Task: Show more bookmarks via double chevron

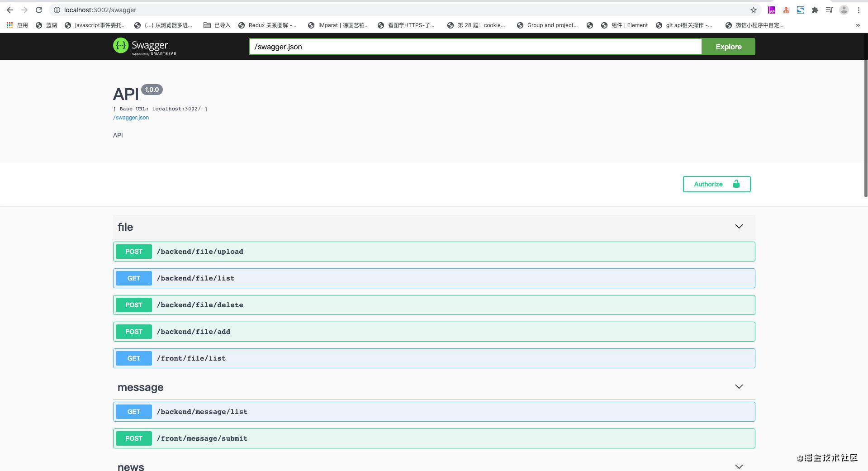Action: pos(858,25)
